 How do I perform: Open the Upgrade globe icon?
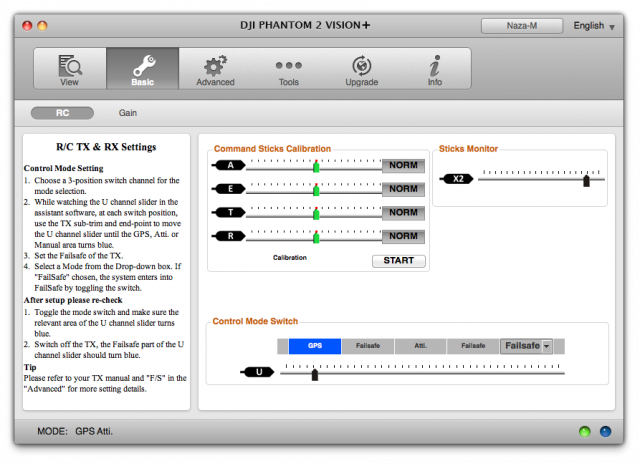(x=362, y=69)
